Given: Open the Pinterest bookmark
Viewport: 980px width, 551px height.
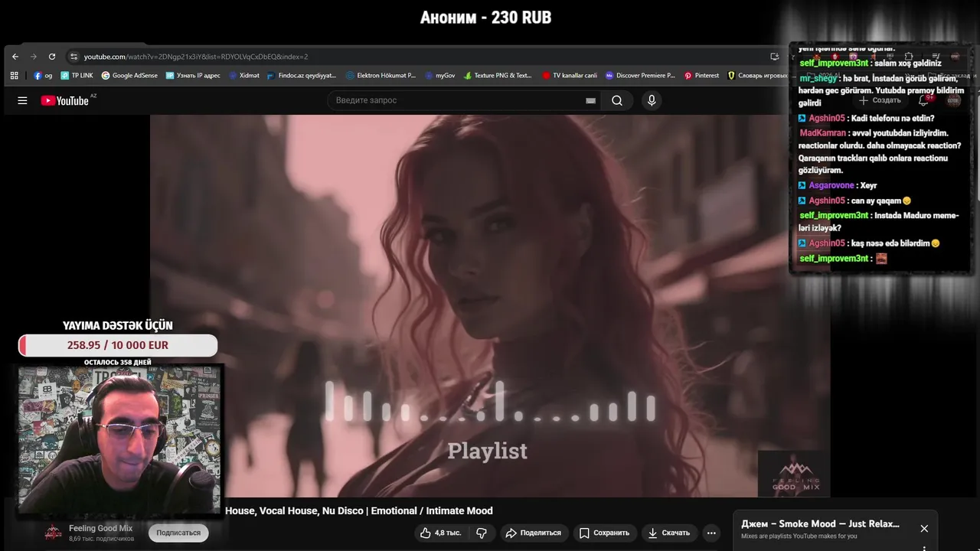Looking at the screenshot, I should point(701,76).
